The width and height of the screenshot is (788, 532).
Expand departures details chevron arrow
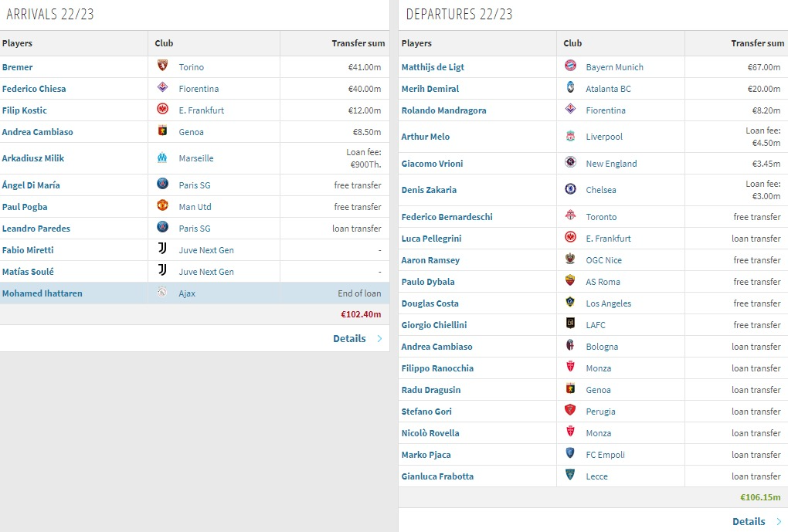pos(778,521)
